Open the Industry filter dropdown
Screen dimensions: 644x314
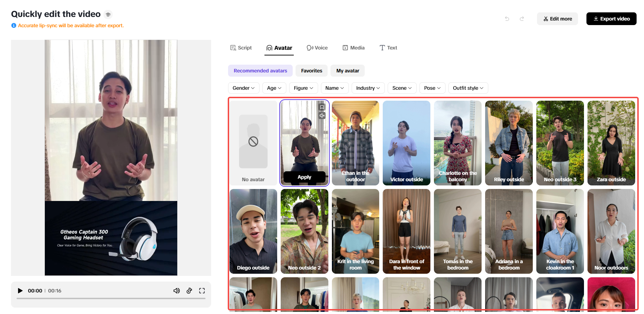pos(368,88)
